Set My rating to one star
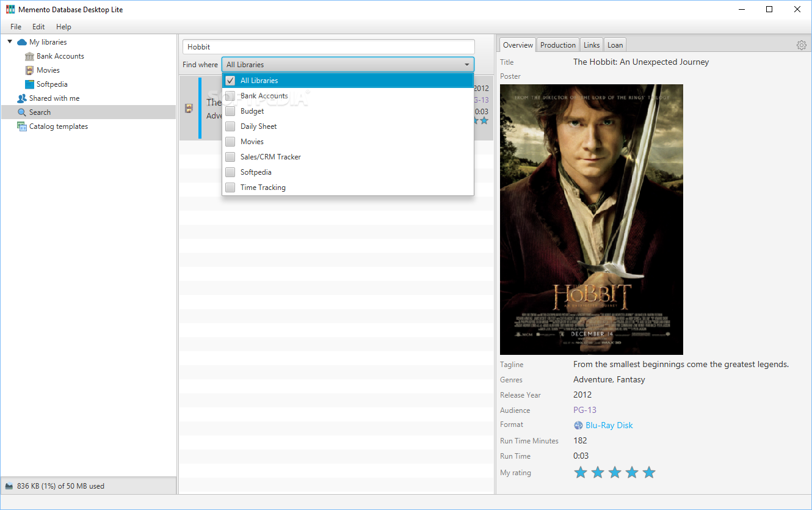This screenshot has height=510, width=812. tap(581, 472)
